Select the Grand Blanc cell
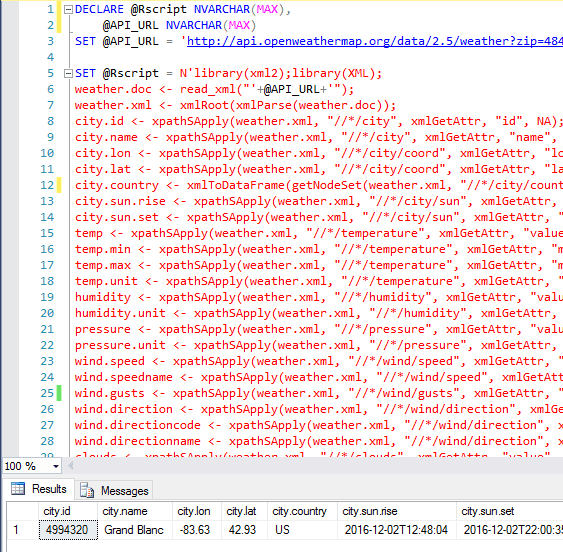The width and height of the screenshot is (563, 552). (135, 530)
